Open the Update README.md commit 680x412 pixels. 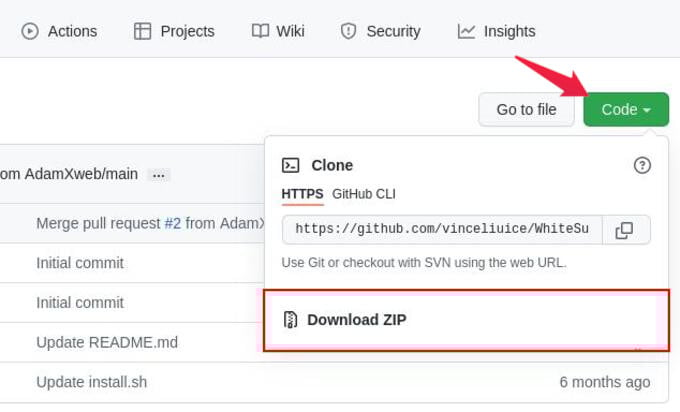[107, 342]
